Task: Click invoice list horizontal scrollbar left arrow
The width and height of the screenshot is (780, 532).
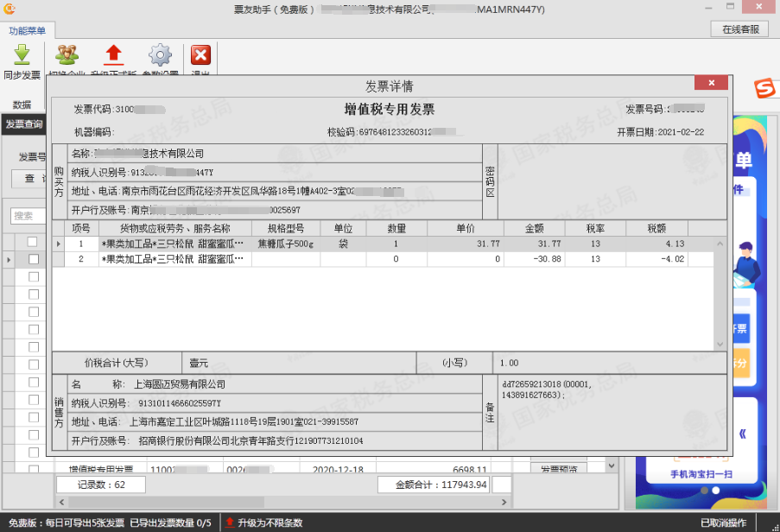Action: [x=61, y=502]
